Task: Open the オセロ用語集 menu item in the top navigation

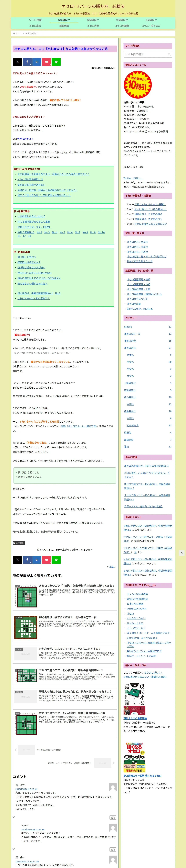Action: click(122, 26)
